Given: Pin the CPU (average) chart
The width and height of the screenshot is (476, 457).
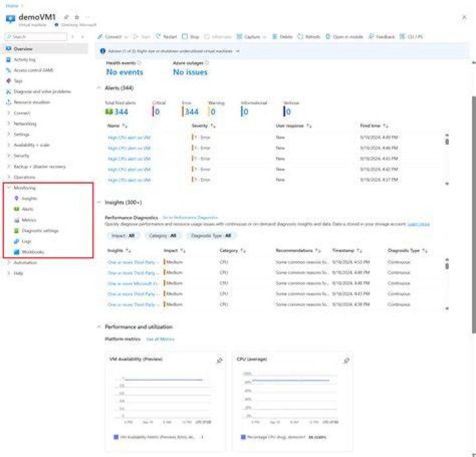Looking at the screenshot, I should [346, 360].
